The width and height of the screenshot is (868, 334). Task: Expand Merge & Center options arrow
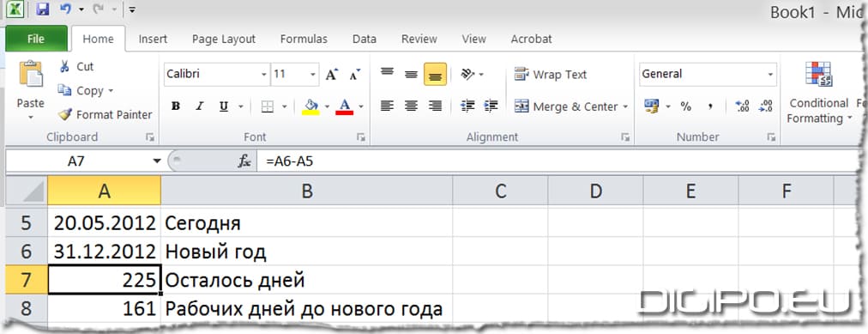pyautogui.click(x=625, y=106)
